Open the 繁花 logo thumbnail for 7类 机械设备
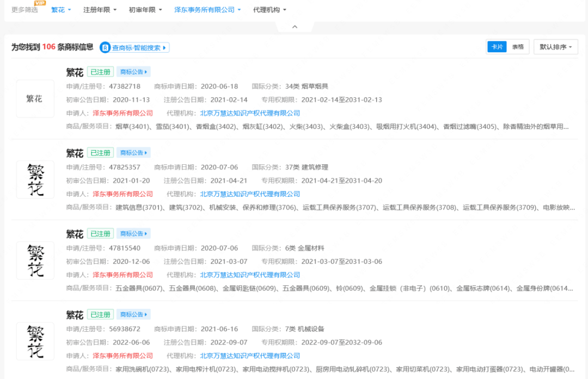Viewport: 588px width, 379px height. click(x=35, y=341)
